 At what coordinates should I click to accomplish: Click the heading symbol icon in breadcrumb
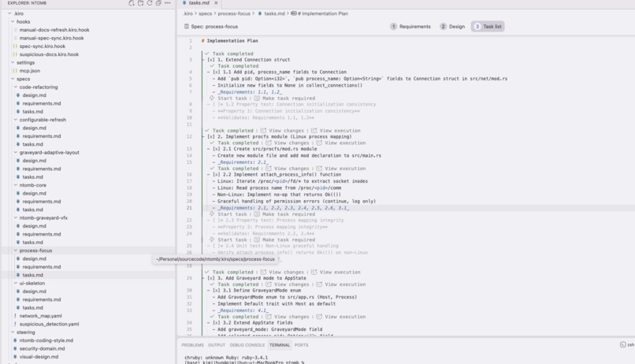tap(294, 13)
